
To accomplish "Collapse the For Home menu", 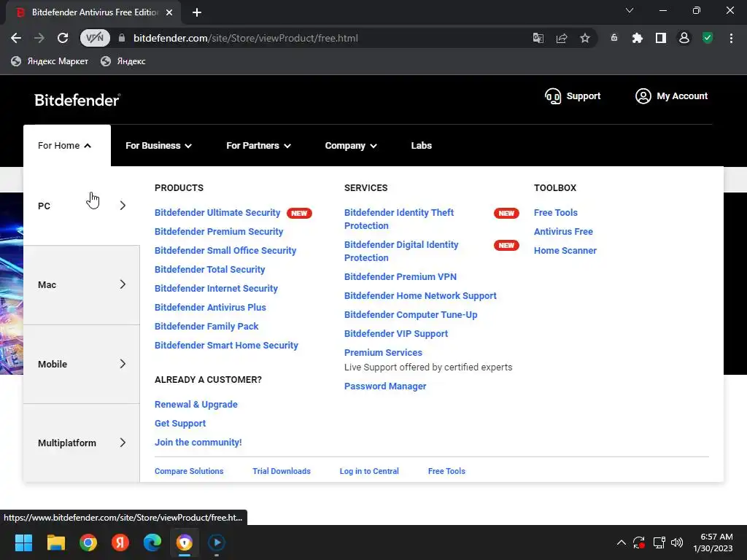I will click(65, 146).
